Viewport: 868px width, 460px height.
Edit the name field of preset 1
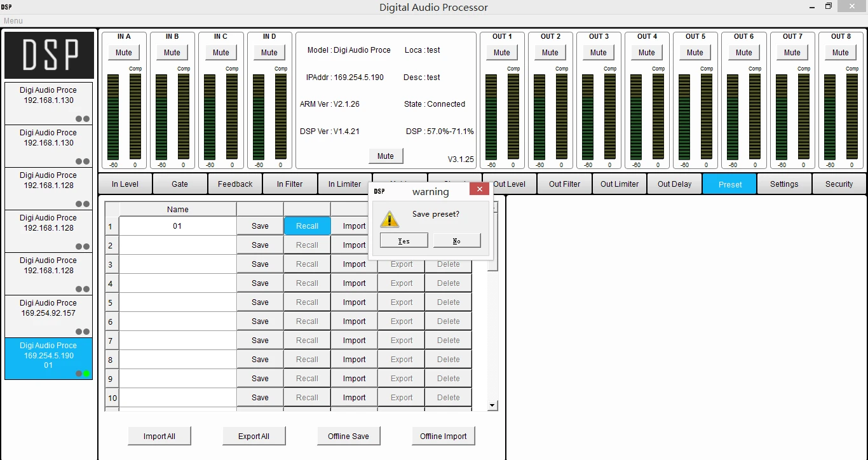click(177, 226)
